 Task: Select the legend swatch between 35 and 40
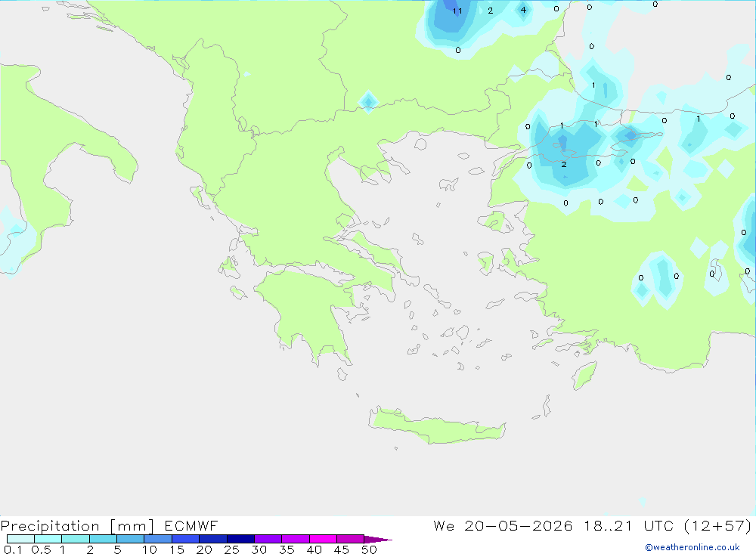point(296,539)
